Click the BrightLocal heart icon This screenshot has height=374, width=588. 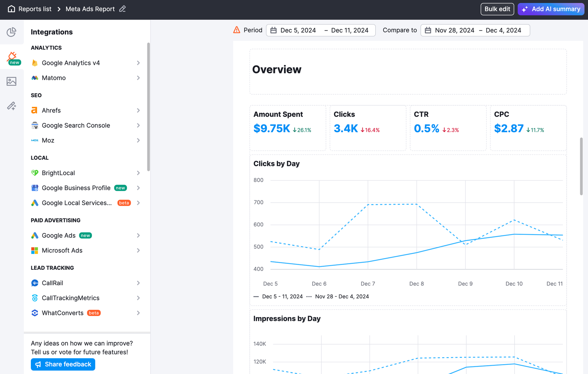[35, 173]
